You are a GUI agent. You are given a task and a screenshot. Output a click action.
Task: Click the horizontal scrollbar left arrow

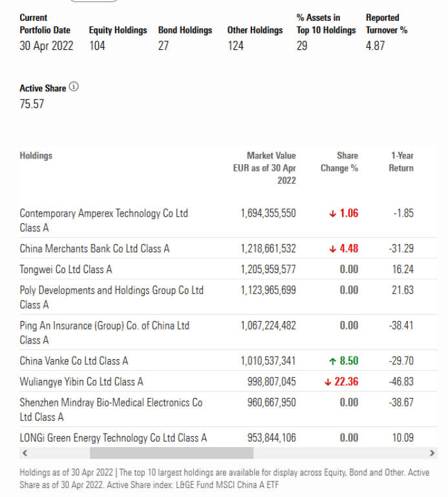(25, 453)
